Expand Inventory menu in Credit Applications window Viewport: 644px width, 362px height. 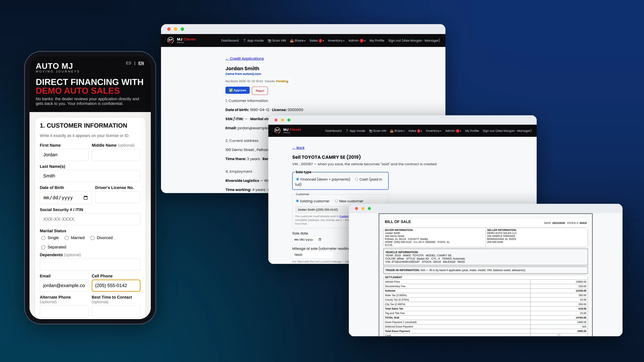[x=336, y=40]
